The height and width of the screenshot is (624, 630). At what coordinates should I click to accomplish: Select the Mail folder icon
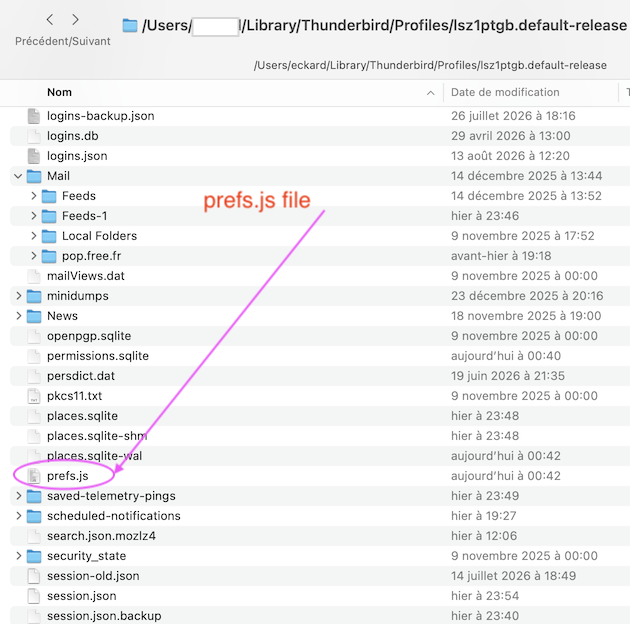tap(34, 176)
